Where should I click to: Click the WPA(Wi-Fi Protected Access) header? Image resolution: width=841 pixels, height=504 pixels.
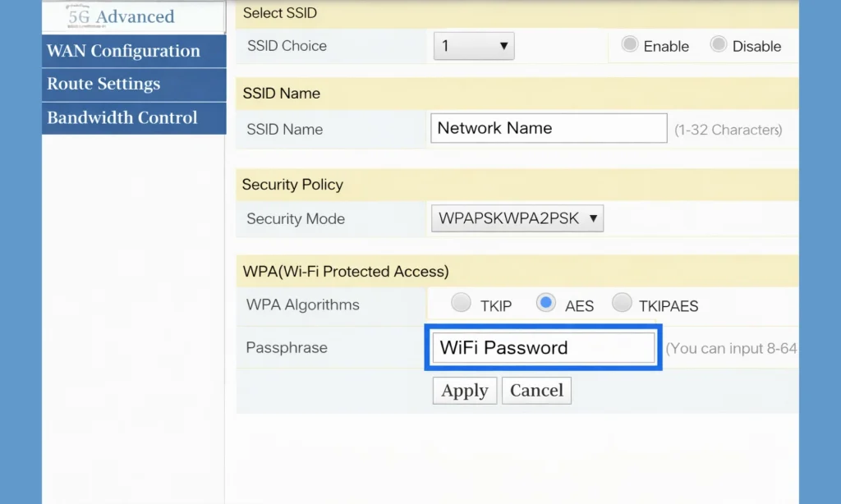tap(345, 271)
